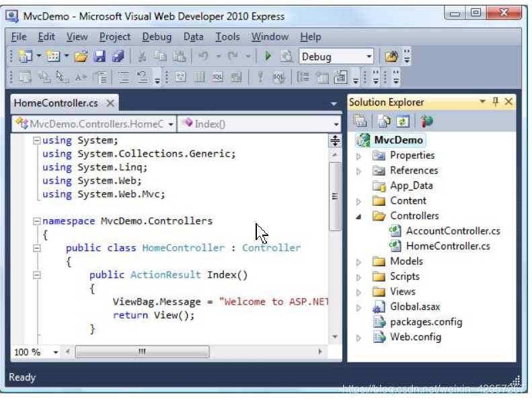Click the Execute SQL exclamation icon

260,77
